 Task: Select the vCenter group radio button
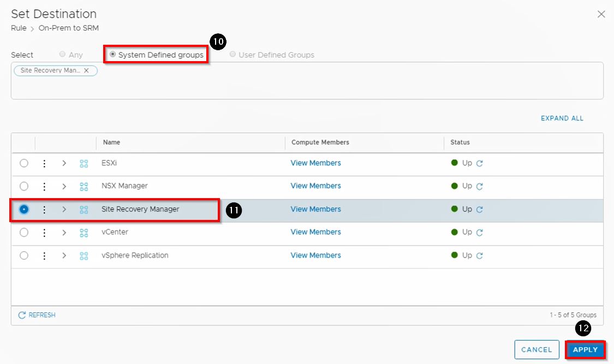[x=24, y=232]
